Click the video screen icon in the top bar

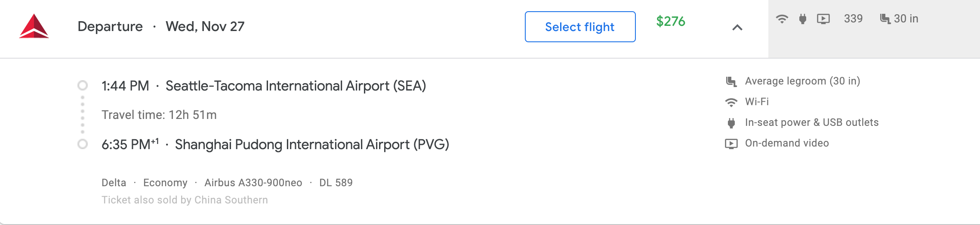(x=823, y=19)
